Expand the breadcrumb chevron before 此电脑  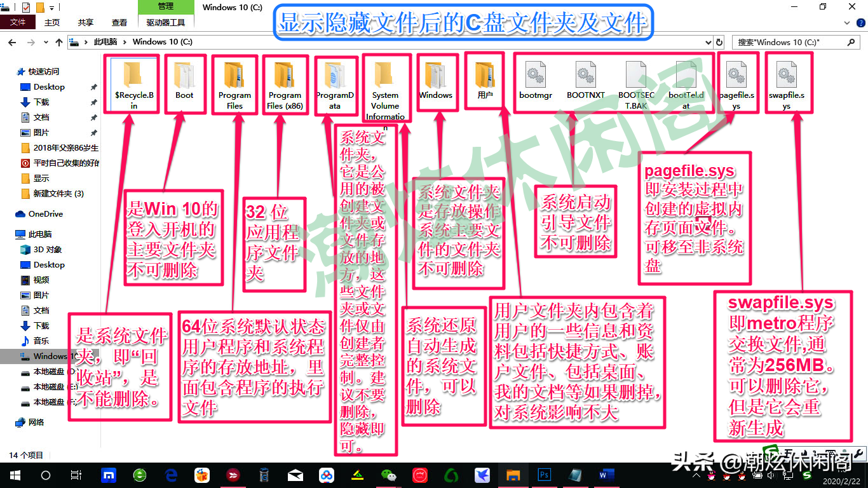click(x=87, y=43)
